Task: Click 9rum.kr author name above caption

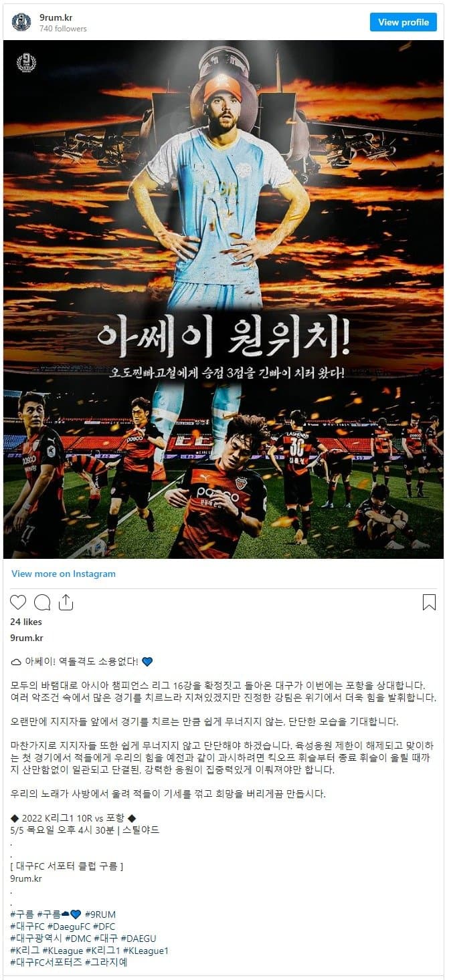Action: point(27,638)
